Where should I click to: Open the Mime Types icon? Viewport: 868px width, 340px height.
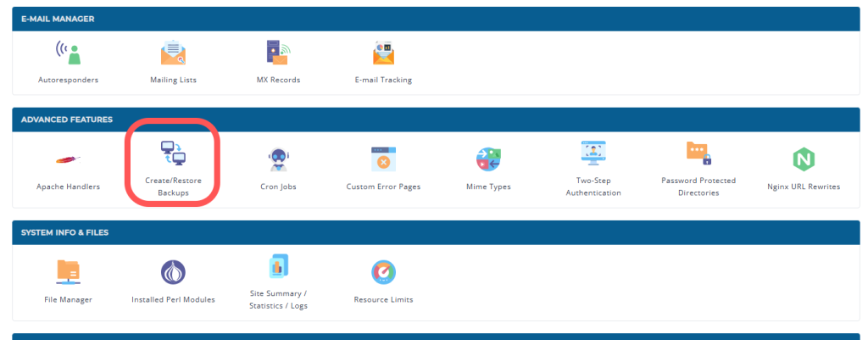click(x=488, y=159)
